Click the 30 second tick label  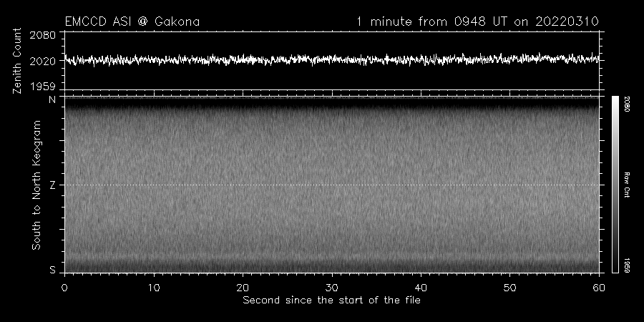coord(332,288)
